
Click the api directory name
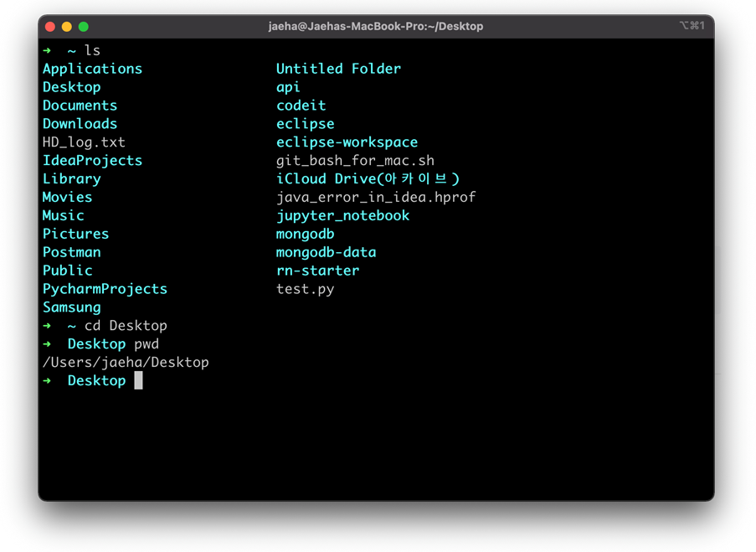(288, 87)
